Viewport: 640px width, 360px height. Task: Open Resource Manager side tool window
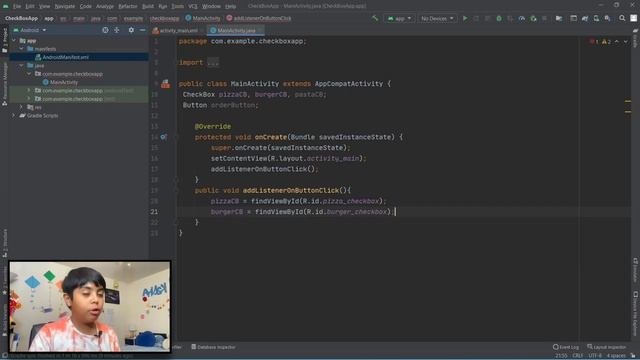pos(5,84)
